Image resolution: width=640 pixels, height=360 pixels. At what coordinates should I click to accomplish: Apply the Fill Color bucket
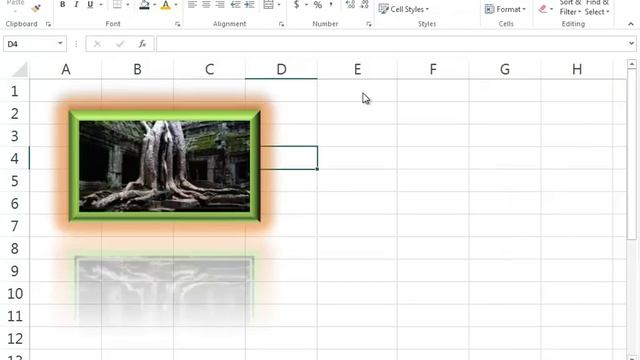point(144,5)
